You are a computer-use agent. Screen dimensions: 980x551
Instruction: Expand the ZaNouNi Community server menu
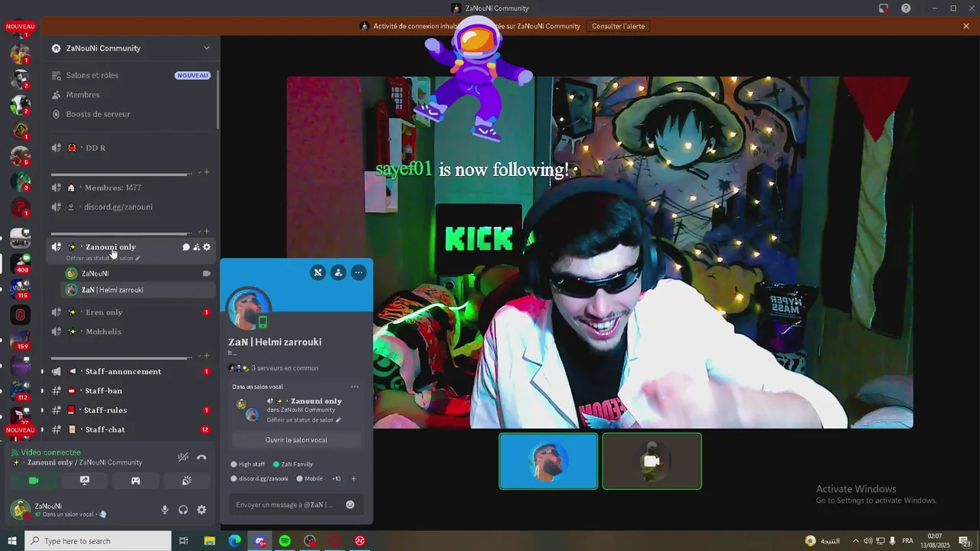coord(206,48)
